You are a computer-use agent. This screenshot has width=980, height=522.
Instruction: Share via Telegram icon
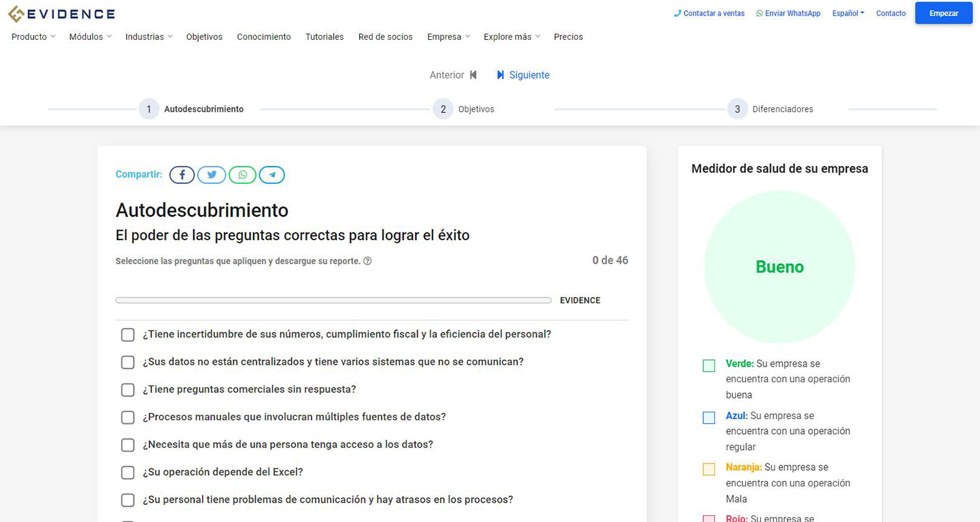[x=272, y=175]
